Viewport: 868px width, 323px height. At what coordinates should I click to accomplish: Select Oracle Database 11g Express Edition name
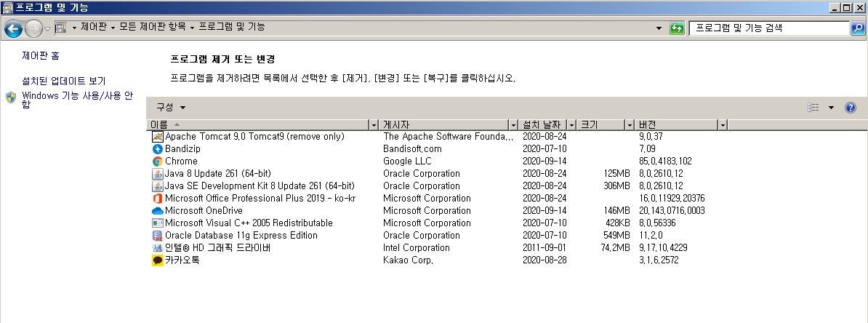[x=241, y=236]
